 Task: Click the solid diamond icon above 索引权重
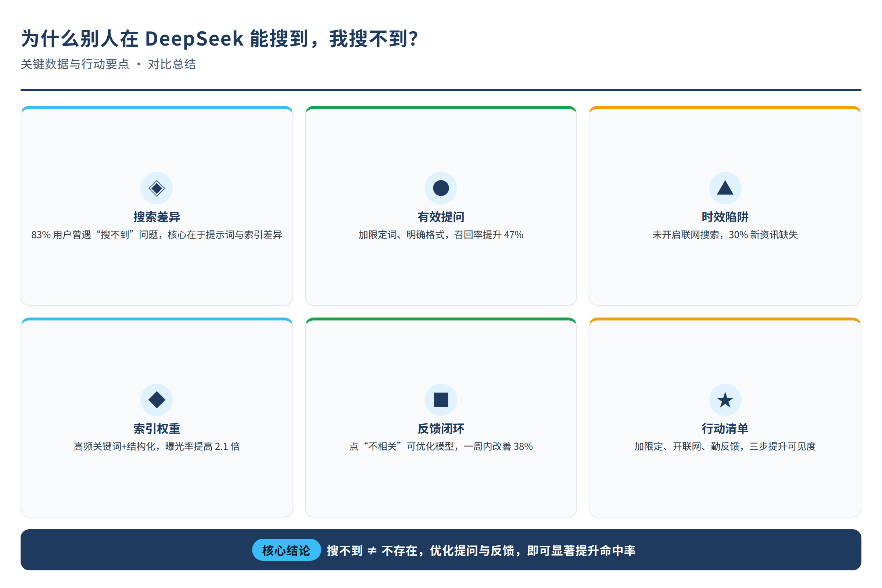[157, 400]
